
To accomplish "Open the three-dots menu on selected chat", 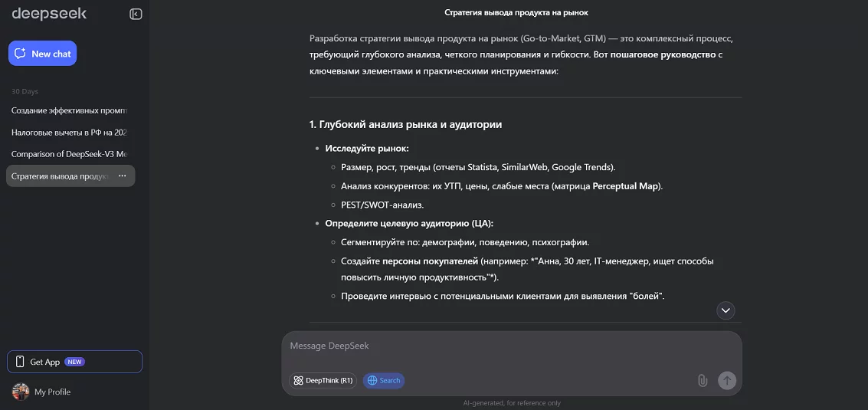I will (x=123, y=175).
